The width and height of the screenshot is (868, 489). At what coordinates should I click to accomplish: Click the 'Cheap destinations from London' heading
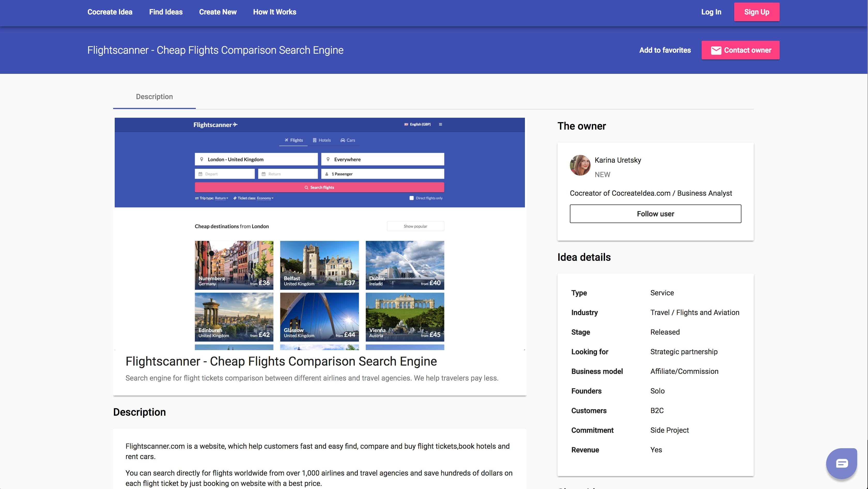232,226
